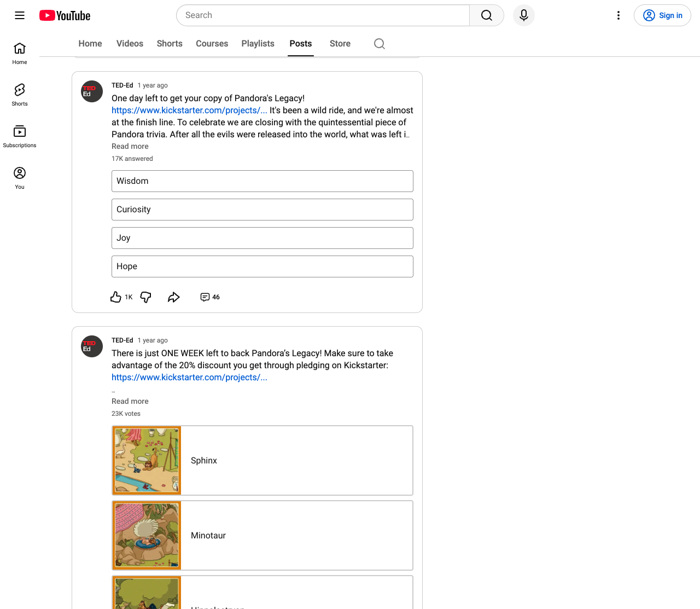The image size is (700, 609).
Task: Click the Search input field
Action: (323, 15)
